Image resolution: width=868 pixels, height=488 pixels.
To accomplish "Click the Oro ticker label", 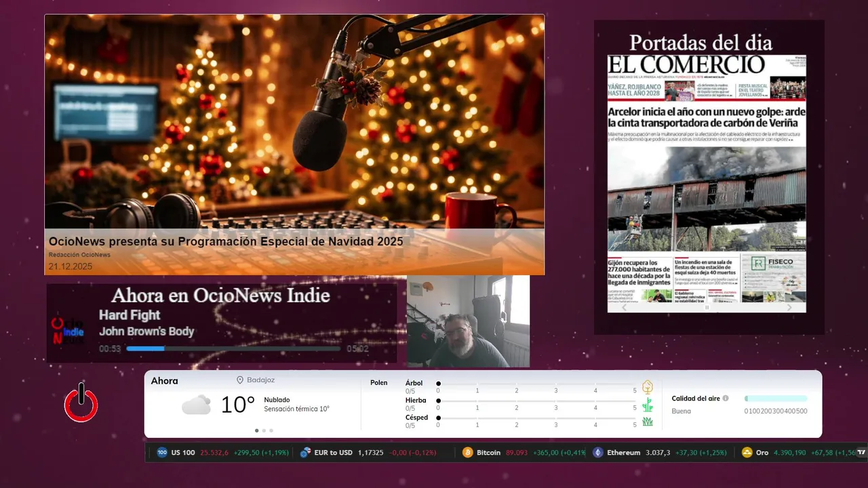I will (x=762, y=452).
